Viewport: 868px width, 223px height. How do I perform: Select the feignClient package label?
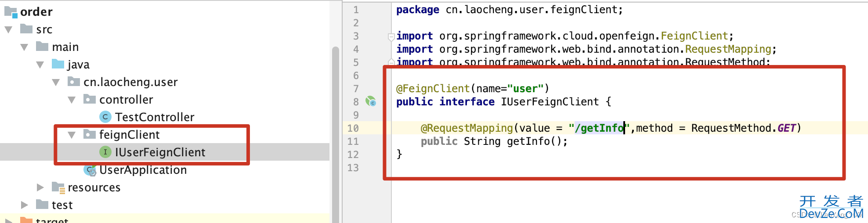coord(129,135)
